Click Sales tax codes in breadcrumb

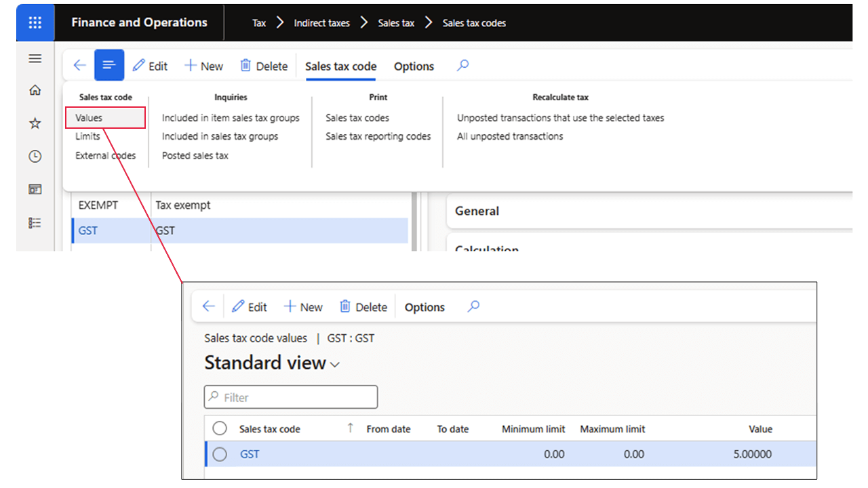pyautogui.click(x=474, y=22)
